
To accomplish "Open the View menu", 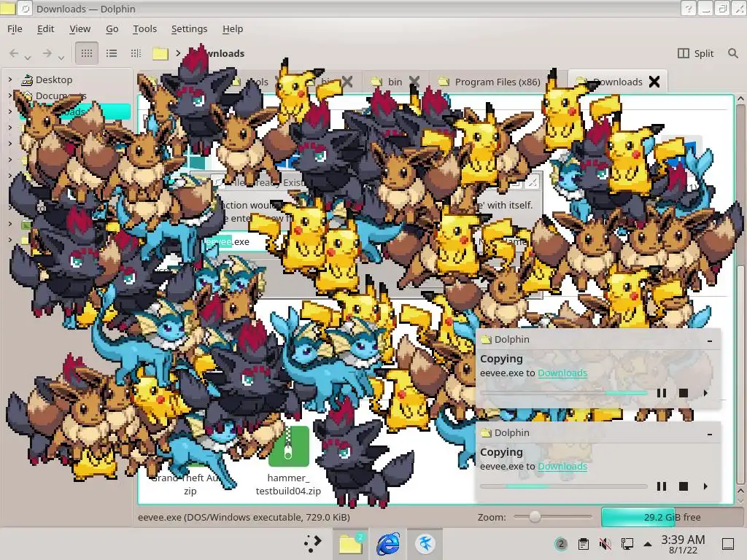I will [80, 29].
